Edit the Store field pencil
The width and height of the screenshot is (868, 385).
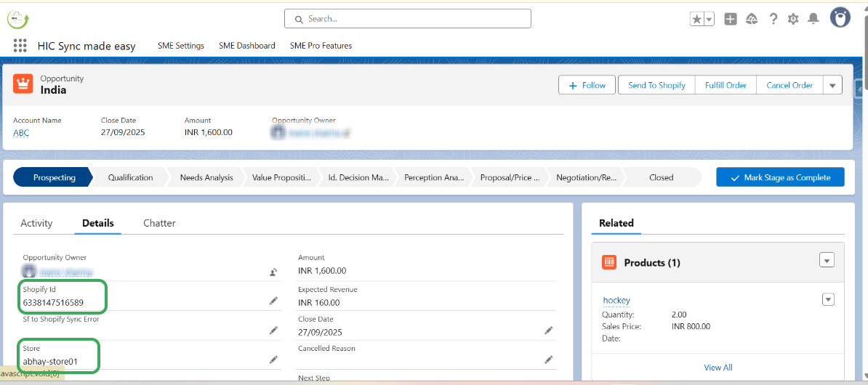[273, 360]
